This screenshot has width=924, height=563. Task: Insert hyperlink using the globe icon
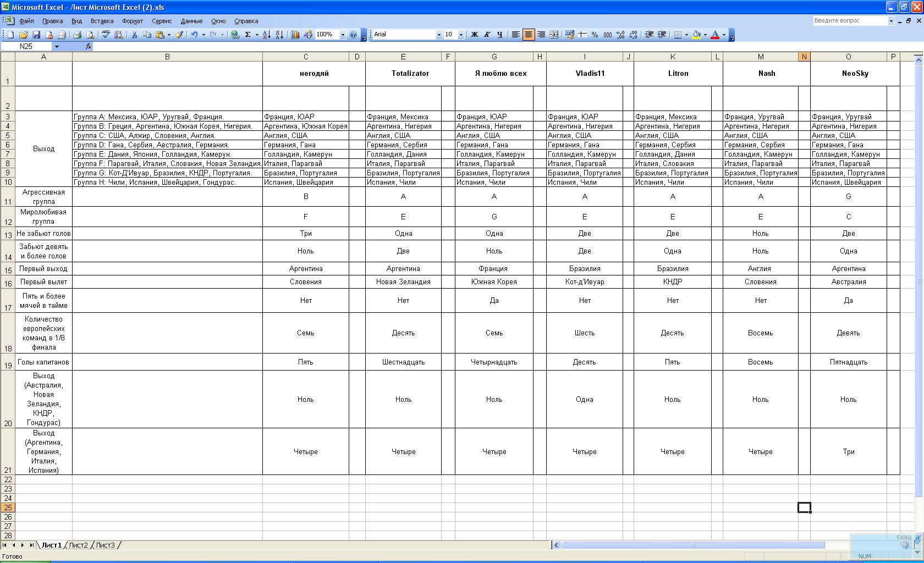click(235, 35)
